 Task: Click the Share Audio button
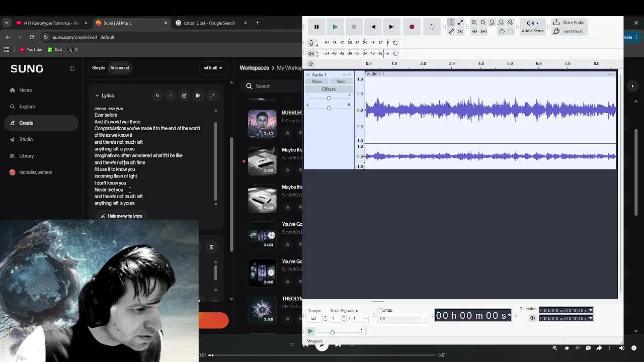[x=569, y=23]
